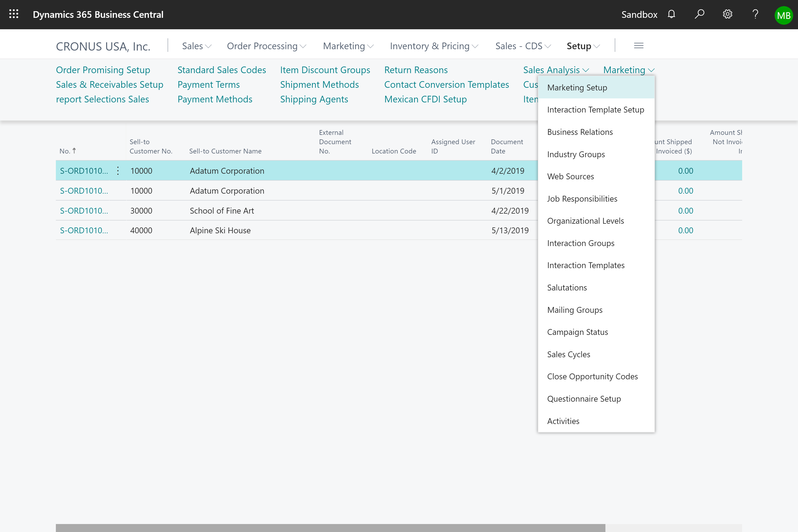Open Interaction Template Setup page
The image size is (798, 532).
coord(596,109)
